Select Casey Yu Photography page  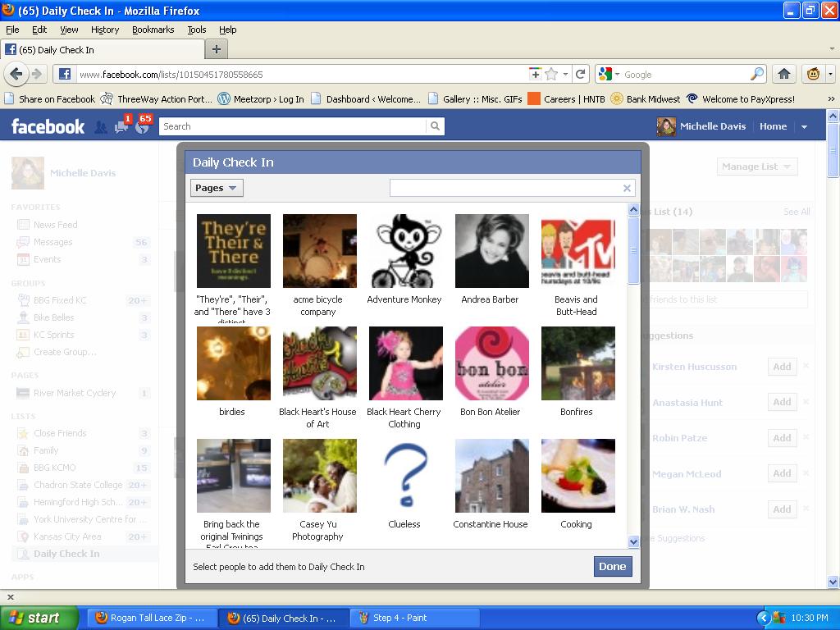point(319,476)
